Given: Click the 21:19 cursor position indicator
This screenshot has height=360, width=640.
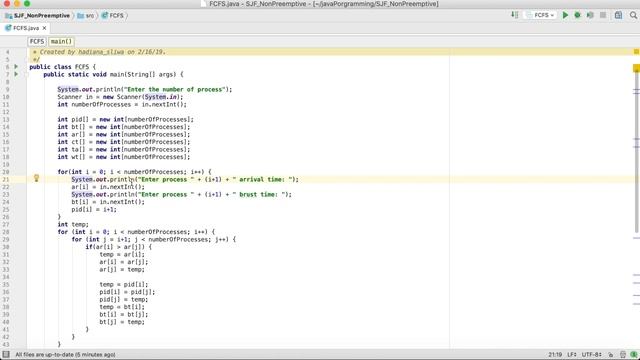Looking at the screenshot, I should coord(555,354).
